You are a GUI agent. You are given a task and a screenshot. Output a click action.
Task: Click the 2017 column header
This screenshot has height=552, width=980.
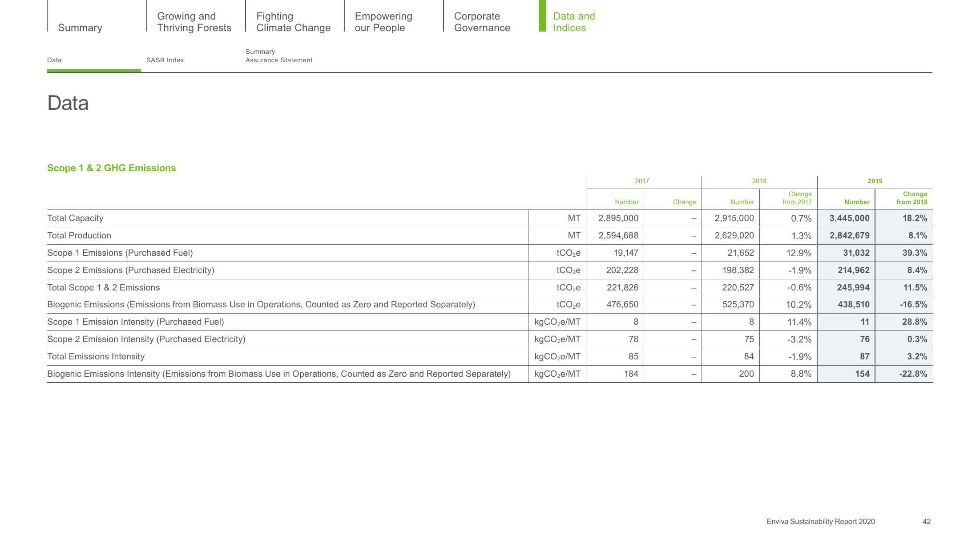tap(642, 181)
